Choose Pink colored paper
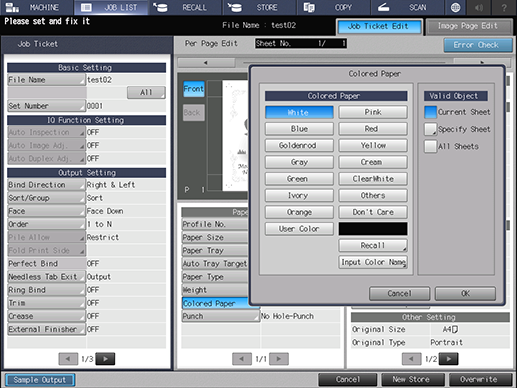 click(373, 112)
